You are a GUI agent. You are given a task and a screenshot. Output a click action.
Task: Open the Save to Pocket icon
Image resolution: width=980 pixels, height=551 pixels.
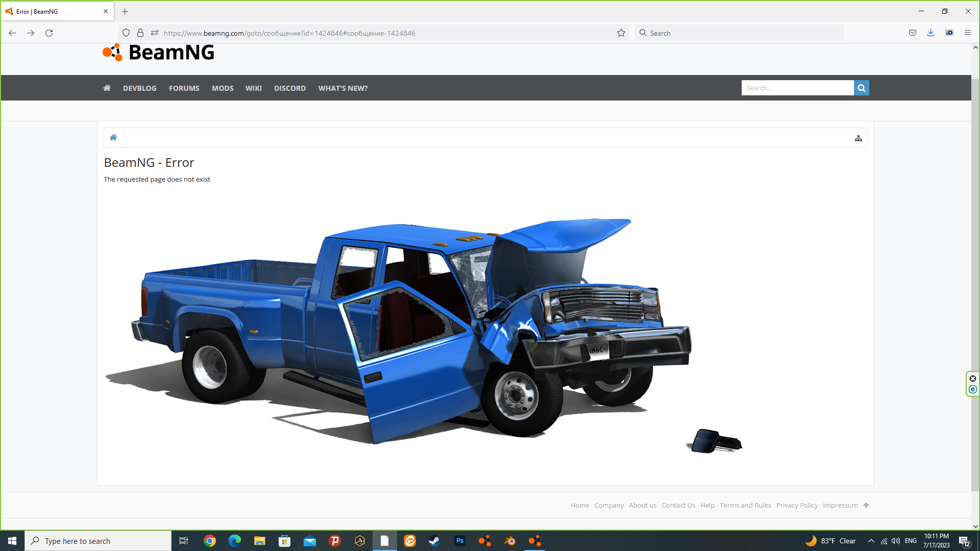[913, 33]
